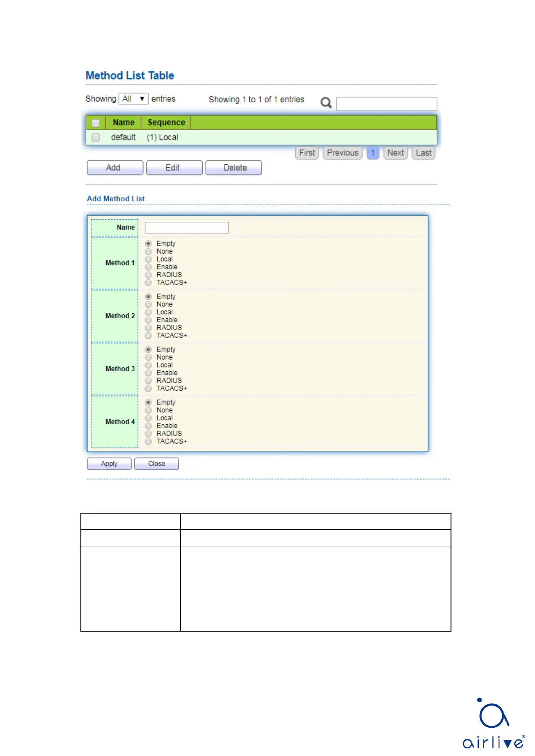The height and width of the screenshot is (756, 535).
Task: Go to the Next page
Action: coord(395,153)
